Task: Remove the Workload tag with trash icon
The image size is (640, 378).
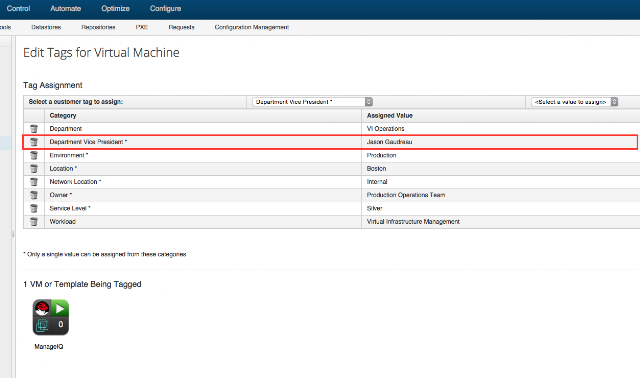Action: point(34,222)
